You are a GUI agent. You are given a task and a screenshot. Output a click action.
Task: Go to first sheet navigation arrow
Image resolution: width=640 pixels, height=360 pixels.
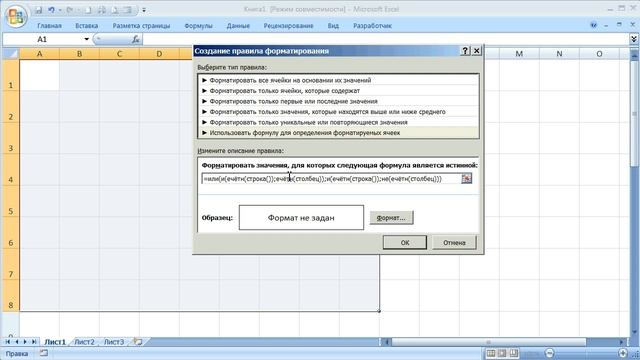[7, 342]
